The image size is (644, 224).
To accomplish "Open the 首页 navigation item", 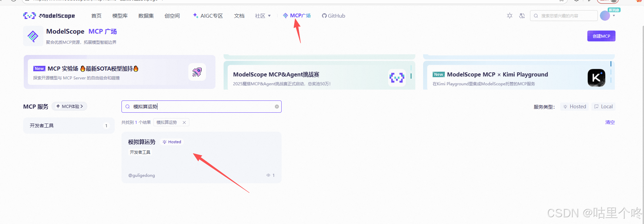I will 96,16.
